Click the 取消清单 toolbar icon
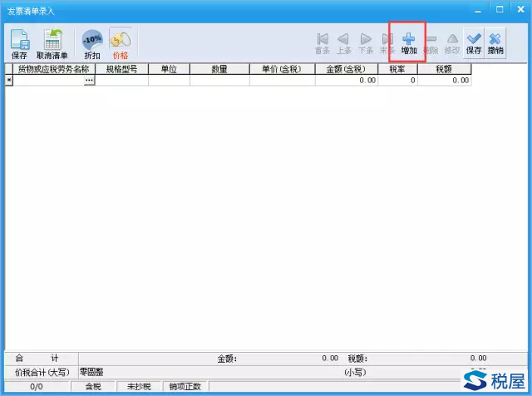The image size is (532, 396). click(x=52, y=43)
